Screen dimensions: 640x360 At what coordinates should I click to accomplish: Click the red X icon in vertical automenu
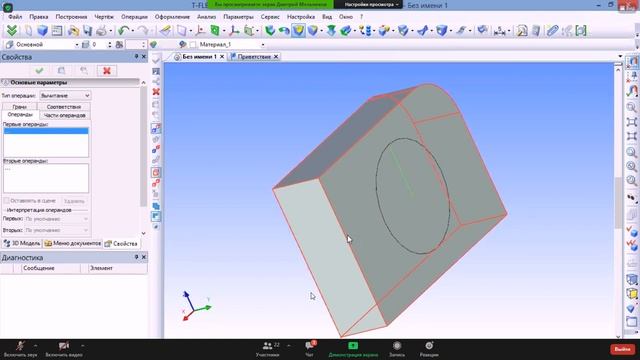click(156, 92)
